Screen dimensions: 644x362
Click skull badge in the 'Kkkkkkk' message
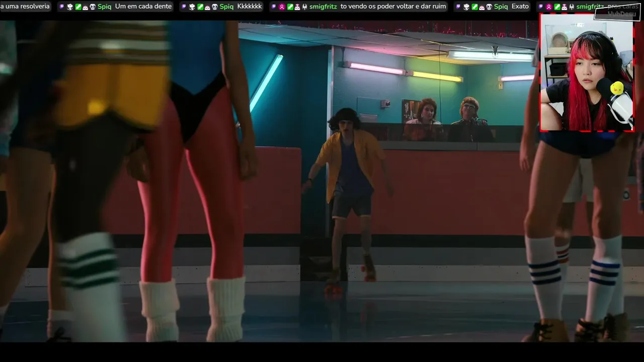coord(215,7)
